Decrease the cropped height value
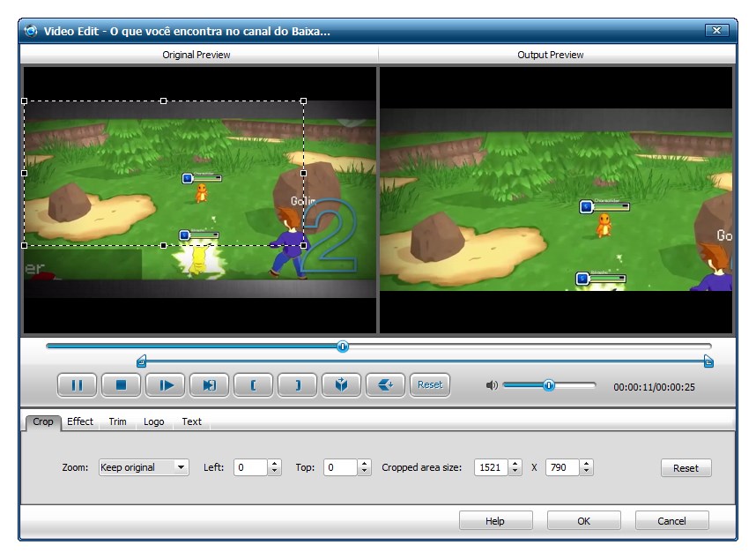Screen dimensions: 756x559 (x=586, y=471)
